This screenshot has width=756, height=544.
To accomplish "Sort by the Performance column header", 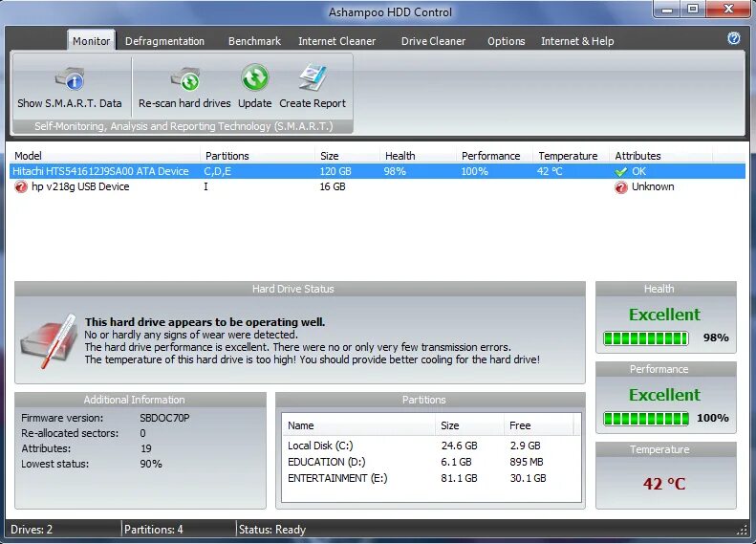I will pos(494,156).
